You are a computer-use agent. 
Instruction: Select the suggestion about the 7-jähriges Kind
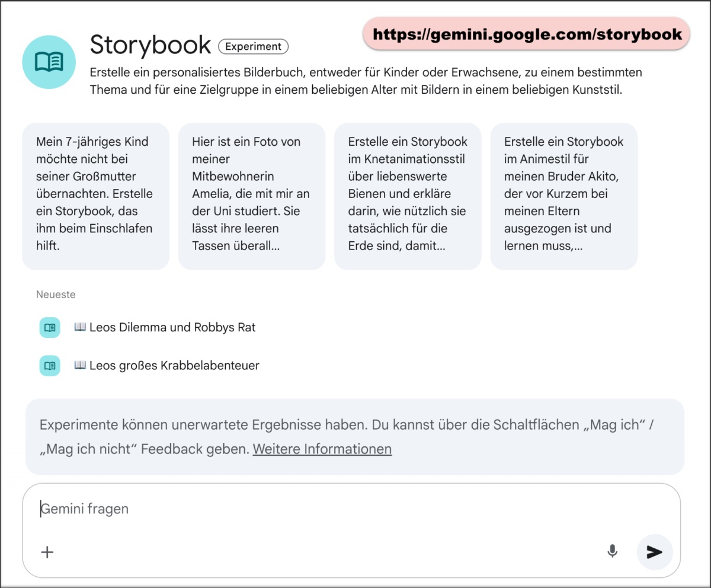tap(95, 196)
